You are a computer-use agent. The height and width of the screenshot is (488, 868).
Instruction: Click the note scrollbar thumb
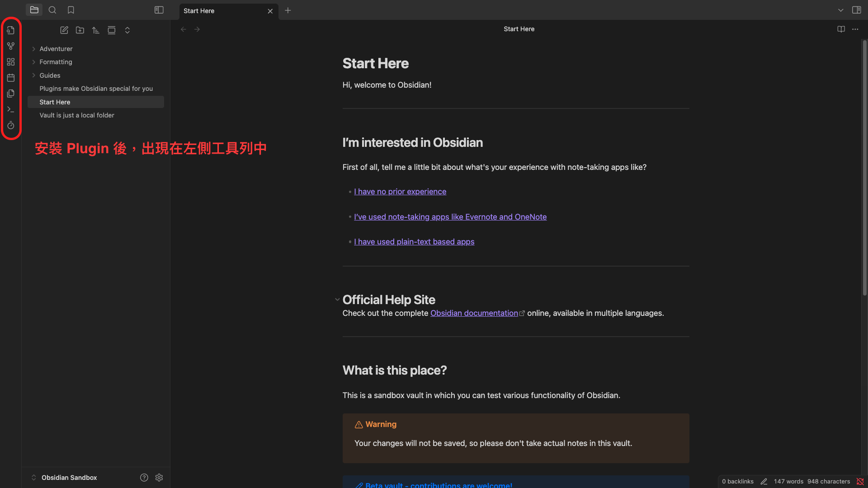tap(864, 168)
